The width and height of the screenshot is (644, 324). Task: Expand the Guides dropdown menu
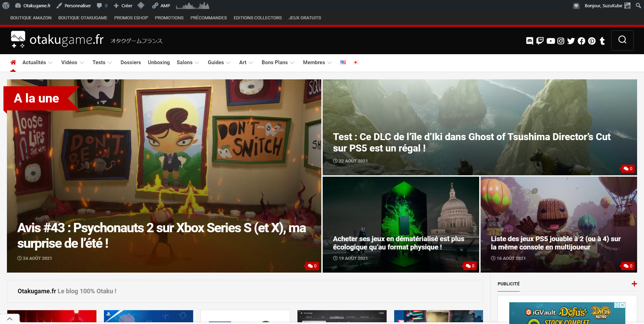219,62
